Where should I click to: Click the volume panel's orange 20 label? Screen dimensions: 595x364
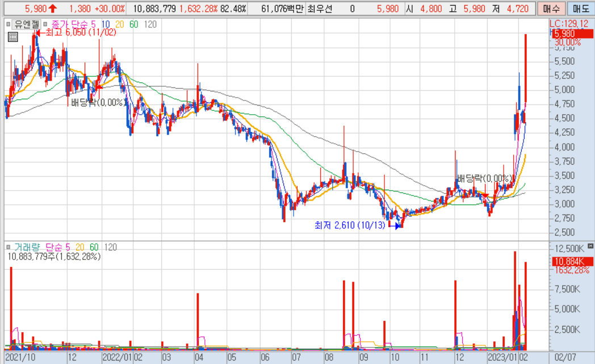[79, 247]
